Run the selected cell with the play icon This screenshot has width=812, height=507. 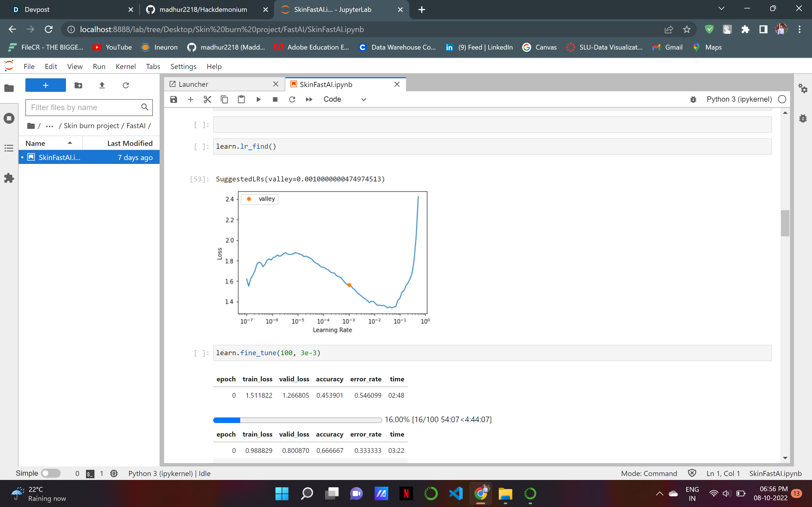pos(258,99)
